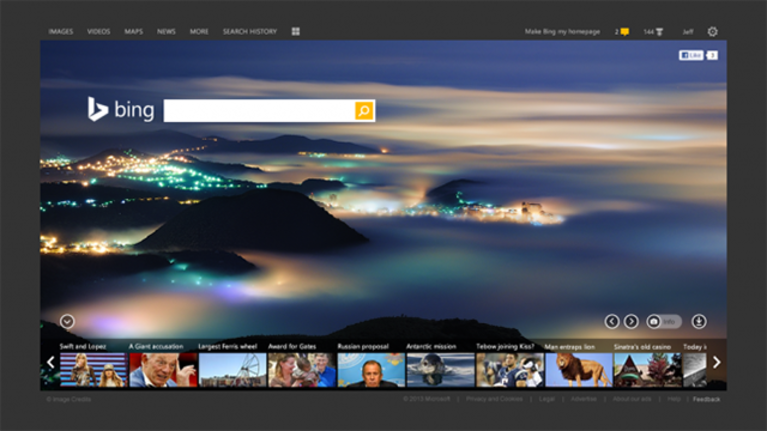Download today's background image
The width and height of the screenshot is (767, 431).
point(699,321)
